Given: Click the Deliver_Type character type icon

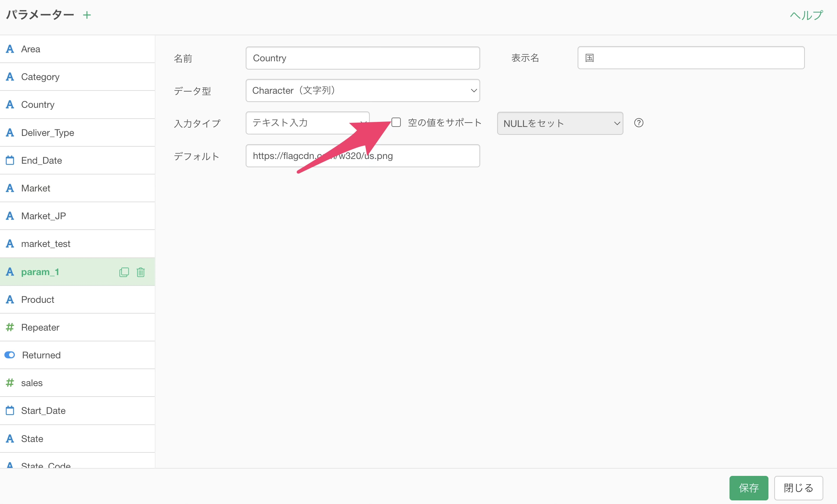Looking at the screenshot, I should click(x=10, y=133).
